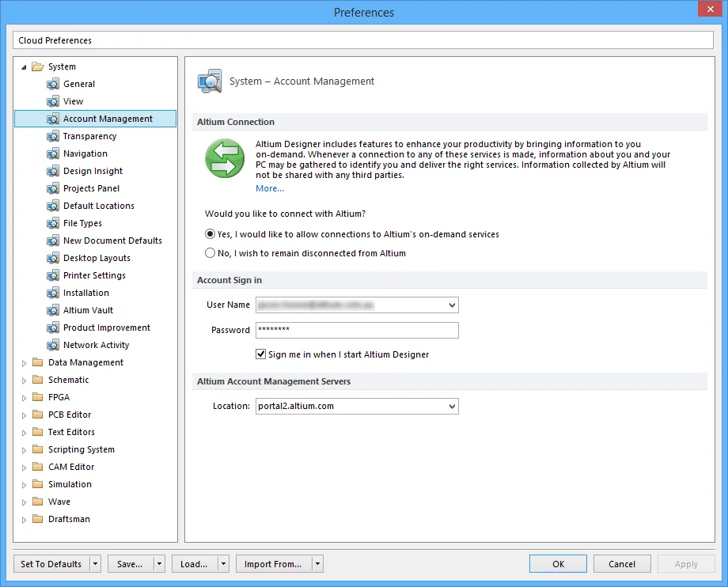
Task: Expand the Text Editors tree node
Action: point(25,433)
